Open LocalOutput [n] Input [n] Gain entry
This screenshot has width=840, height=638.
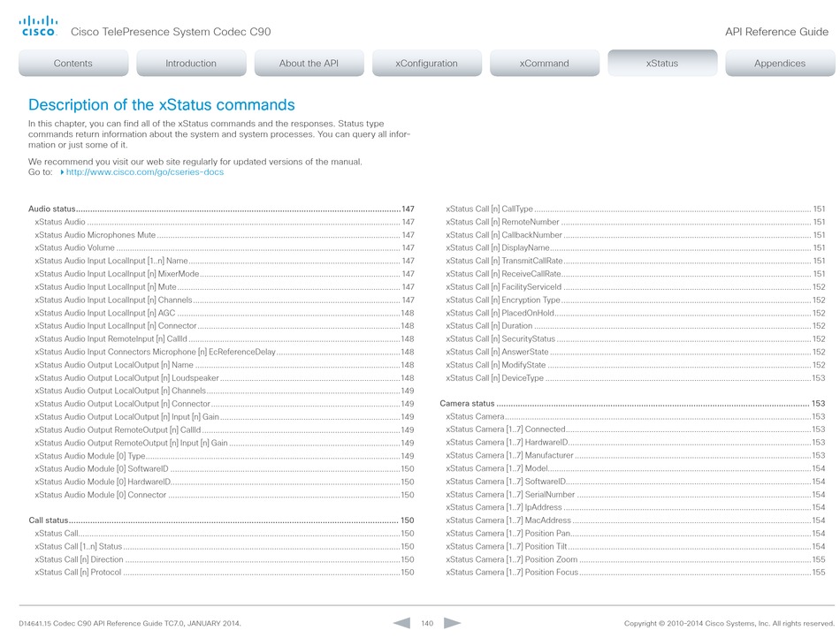click(225, 417)
